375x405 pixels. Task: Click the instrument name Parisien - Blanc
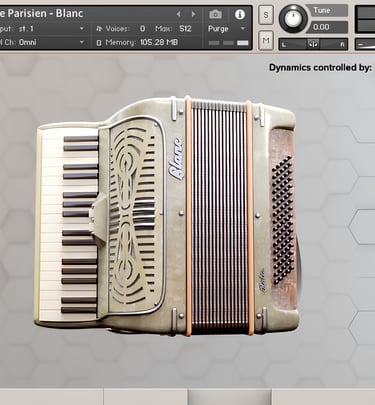coord(42,14)
